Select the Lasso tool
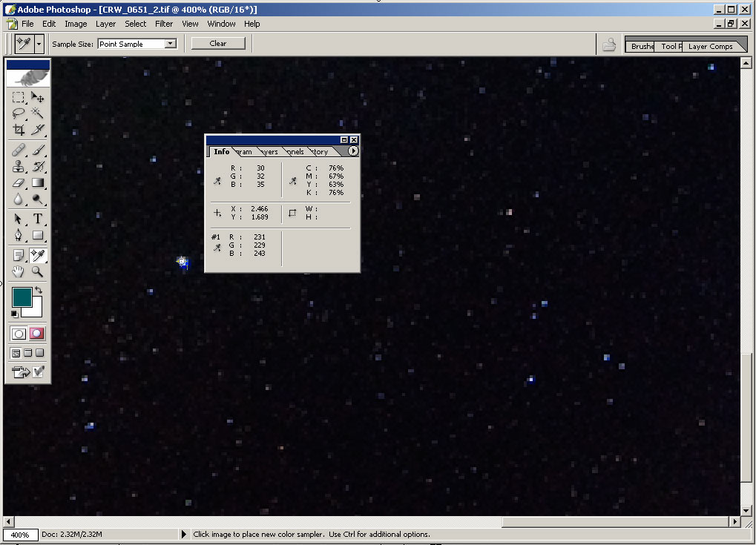The image size is (756, 545). tap(19, 113)
